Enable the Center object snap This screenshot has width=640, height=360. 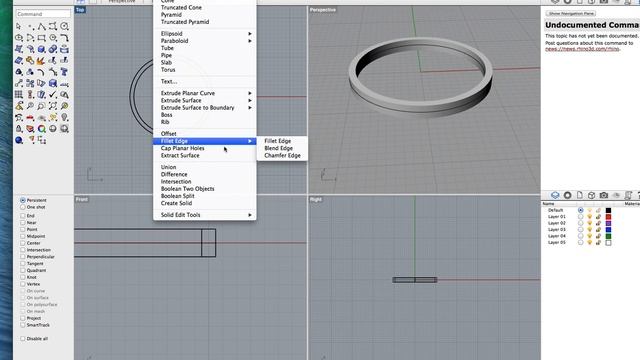(x=23, y=243)
